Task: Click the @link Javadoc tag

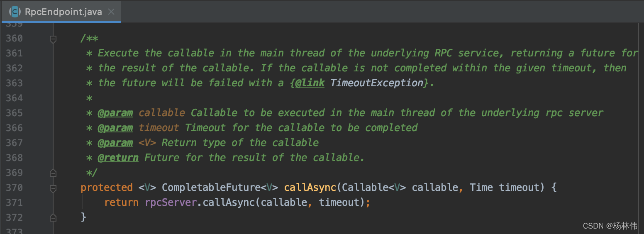Action: click(x=310, y=83)
